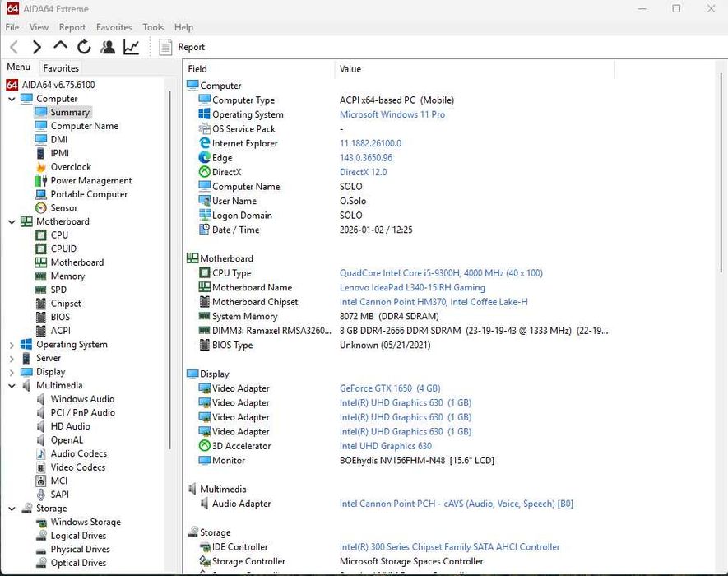Click the Internet Explorer icon in Field list
Image resolution: width=728 pixels, height=576 pixels.
click(204, 143)
